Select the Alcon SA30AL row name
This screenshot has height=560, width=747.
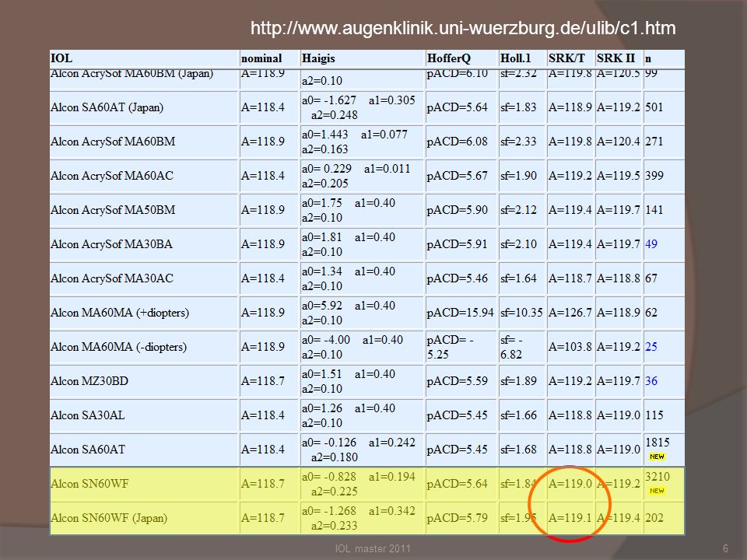coord(88,415)
